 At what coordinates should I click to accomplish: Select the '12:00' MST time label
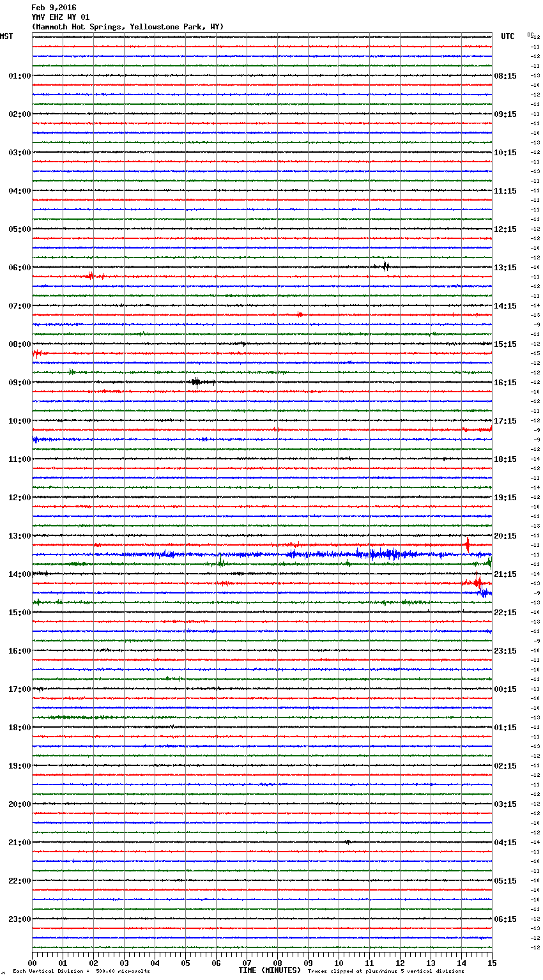pyautogui.click(x=20, y=498)
